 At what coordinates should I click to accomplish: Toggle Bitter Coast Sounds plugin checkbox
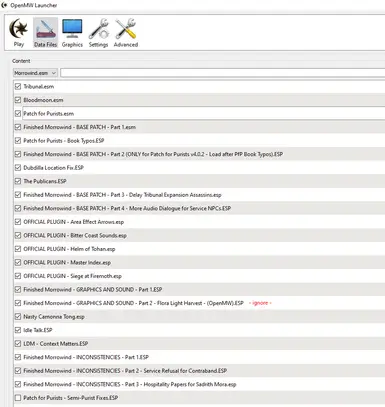[18, 235]
